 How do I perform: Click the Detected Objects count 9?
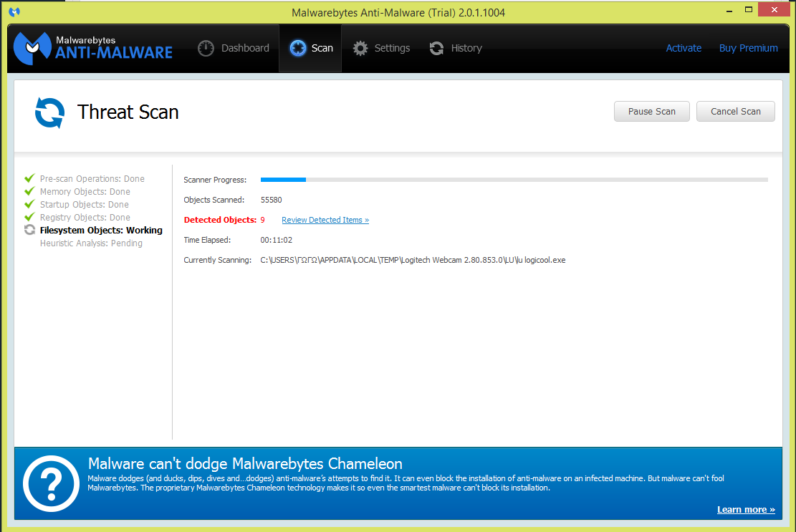262,220
